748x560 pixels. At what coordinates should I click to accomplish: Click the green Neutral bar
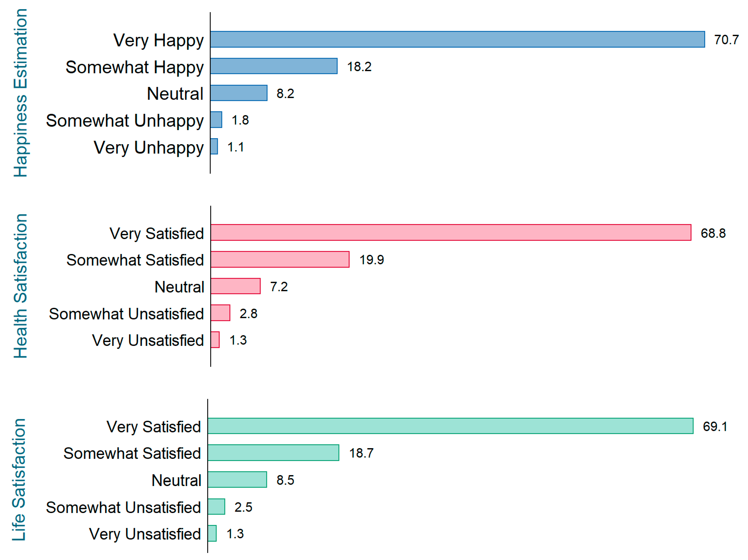[x=237, y=480]
